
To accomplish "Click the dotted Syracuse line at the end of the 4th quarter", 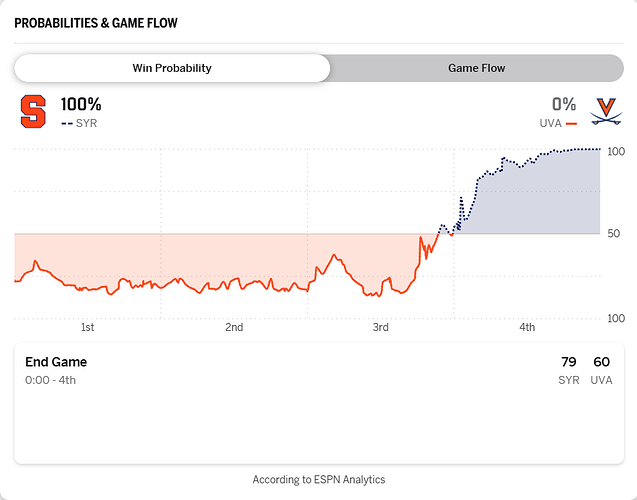I will (599, 149).
